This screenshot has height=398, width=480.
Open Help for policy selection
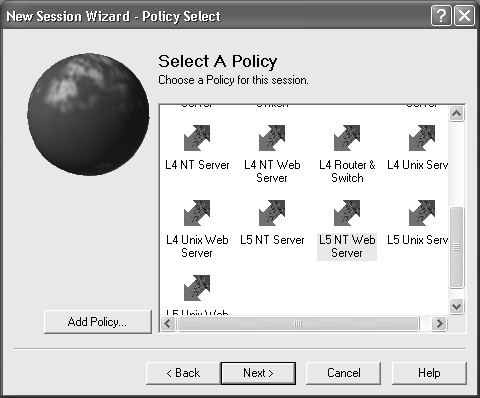coord(429,373)
